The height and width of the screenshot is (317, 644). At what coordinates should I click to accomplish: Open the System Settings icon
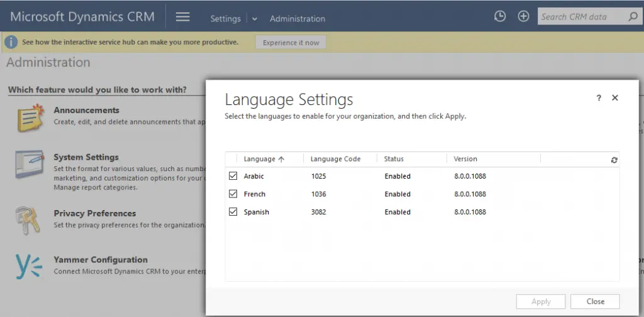pos(30,164)
